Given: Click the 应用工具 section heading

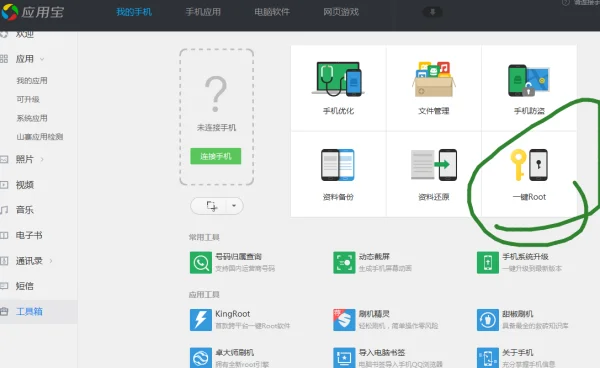Looking at the screenshot, I should point(204,295).
